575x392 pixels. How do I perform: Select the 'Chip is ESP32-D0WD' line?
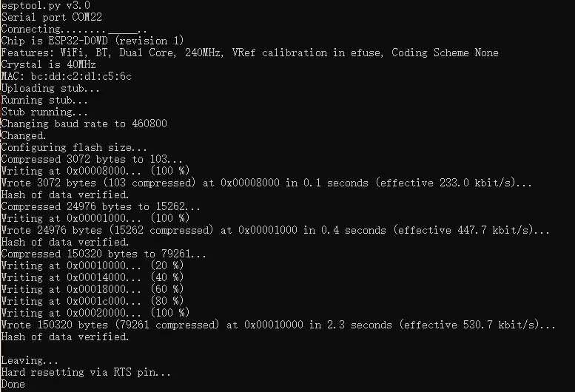(x=93, y=41)
